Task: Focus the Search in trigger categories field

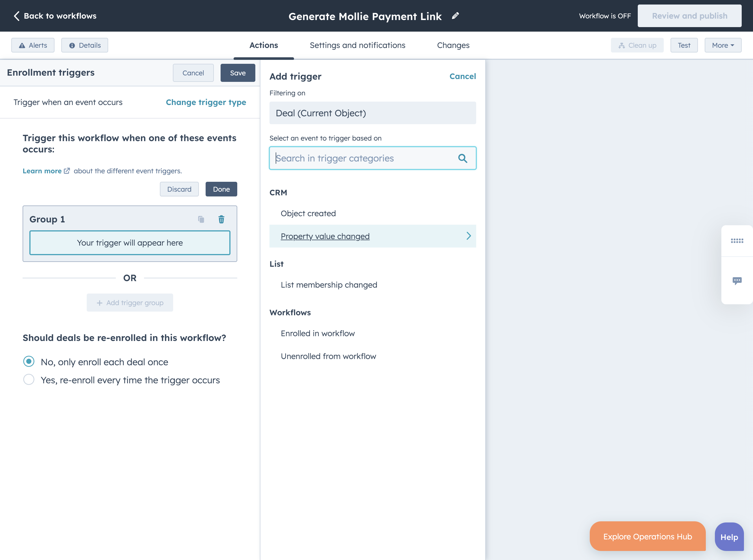Action: click(373, 158)
